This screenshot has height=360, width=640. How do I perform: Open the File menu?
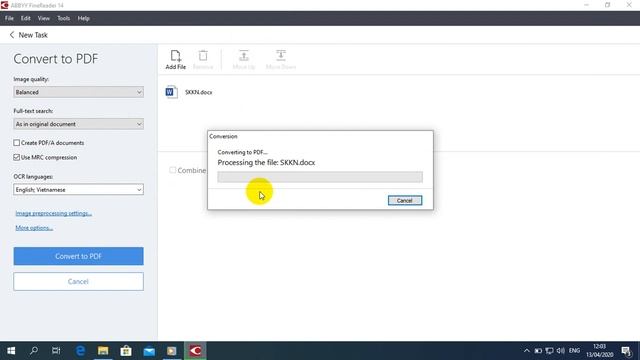point(9,18)
